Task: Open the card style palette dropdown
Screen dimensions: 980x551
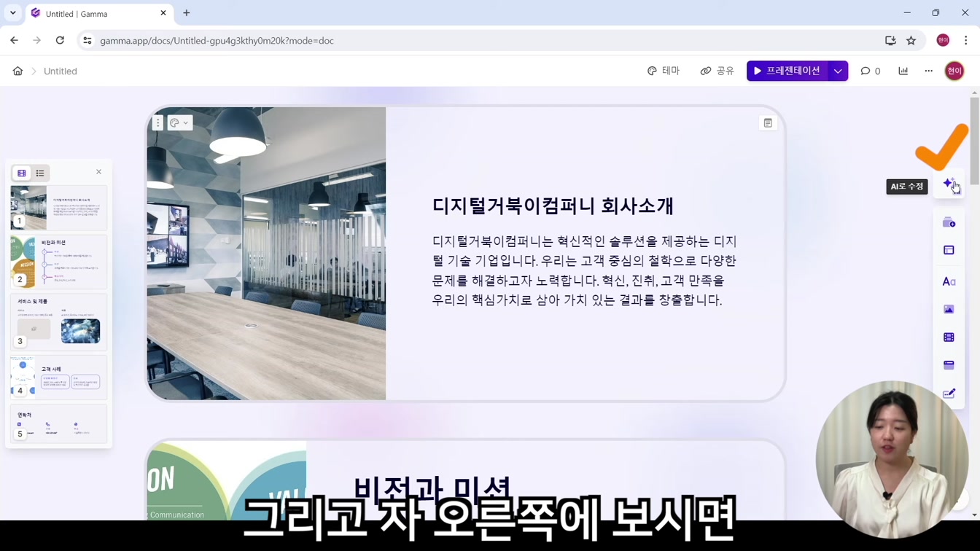Action: click(x=179, y=123)
